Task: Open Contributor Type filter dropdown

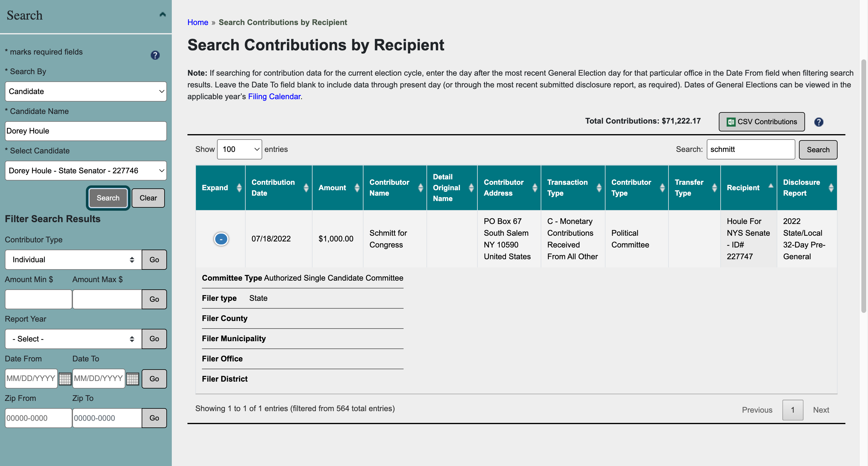Action: [x=73, y=260]
